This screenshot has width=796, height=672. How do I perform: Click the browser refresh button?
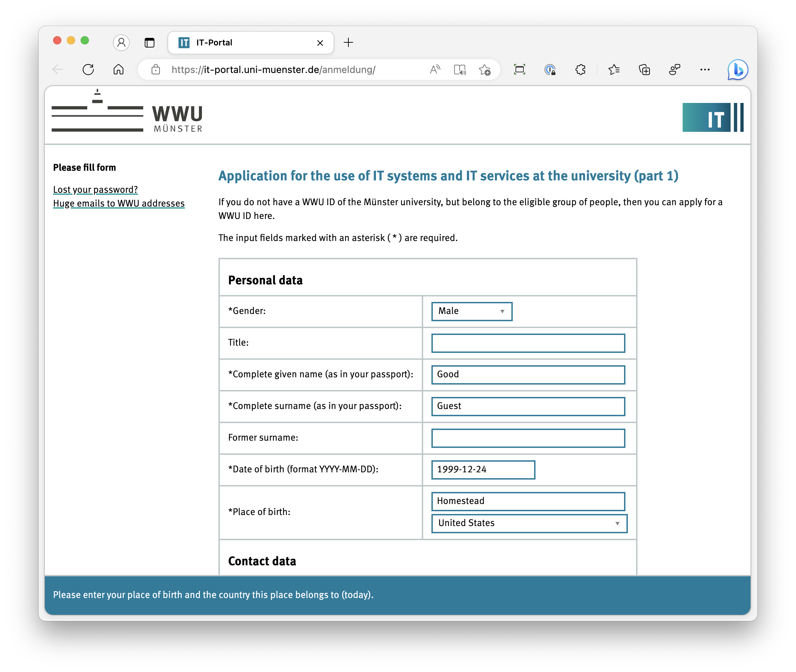click(88, 69)
